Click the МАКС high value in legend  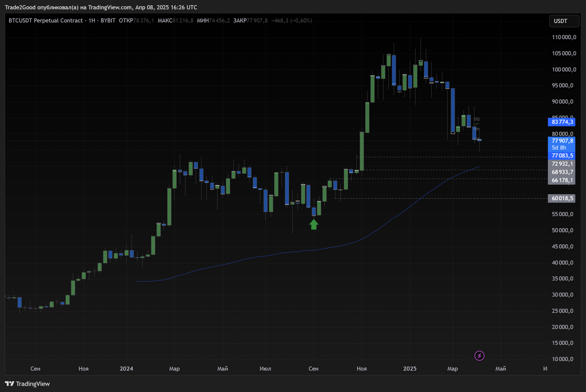point(183,21)
